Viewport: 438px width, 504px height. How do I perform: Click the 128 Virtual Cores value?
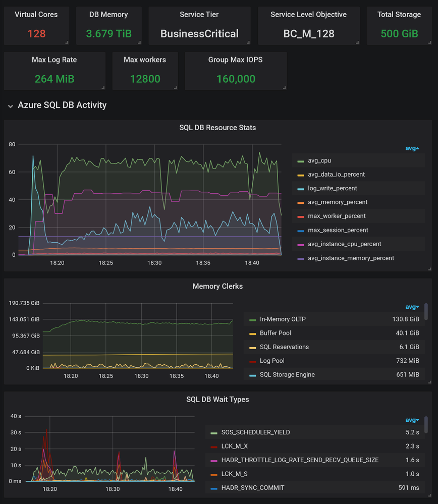[36, 33]
